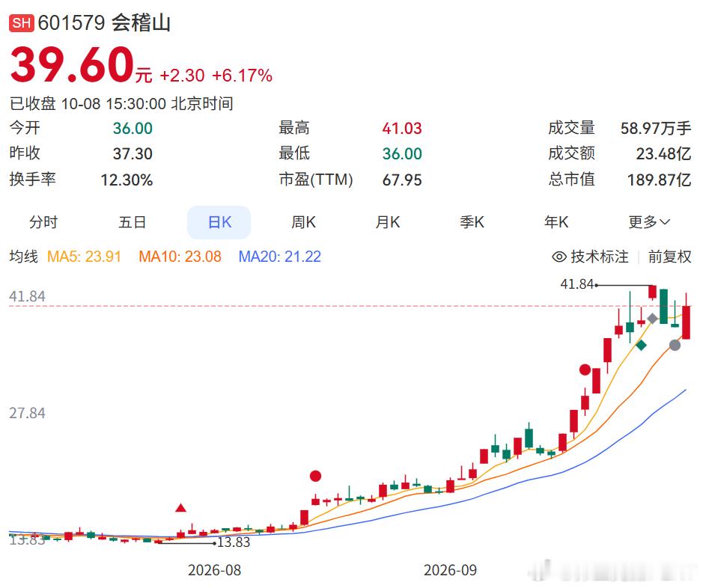
Task: Click the 技术标注 label
Action: click(x=600, y=257)
